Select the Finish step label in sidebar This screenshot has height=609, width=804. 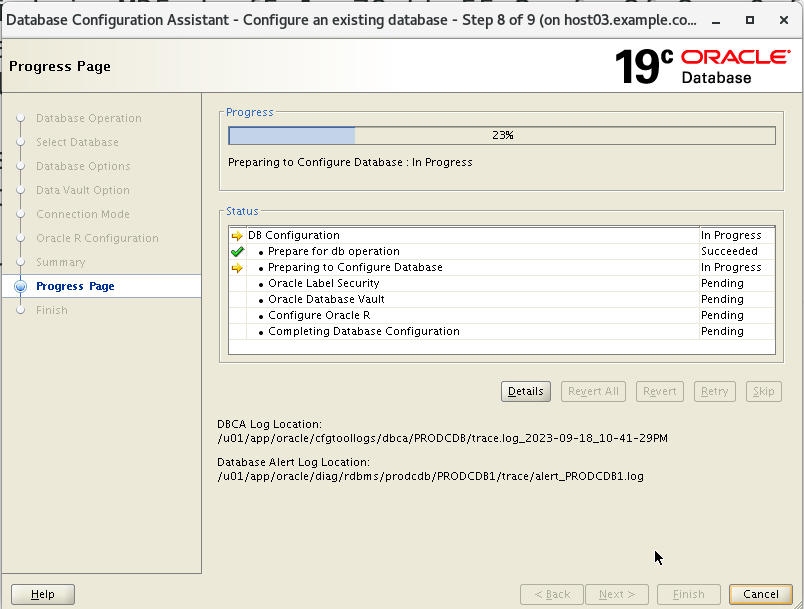coord(52,310)
